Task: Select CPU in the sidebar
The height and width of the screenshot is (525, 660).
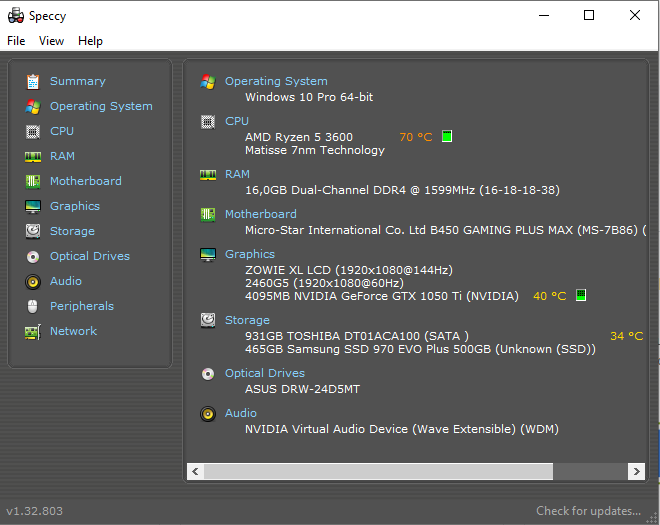Action: pyautogui.click(x=62, y=131)
